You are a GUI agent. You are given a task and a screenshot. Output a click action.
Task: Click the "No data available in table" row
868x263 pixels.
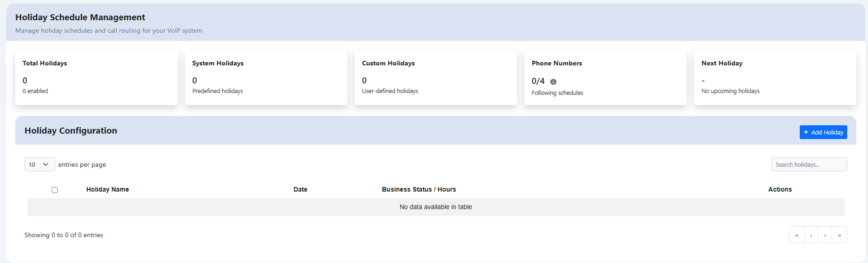click(436, 207)
